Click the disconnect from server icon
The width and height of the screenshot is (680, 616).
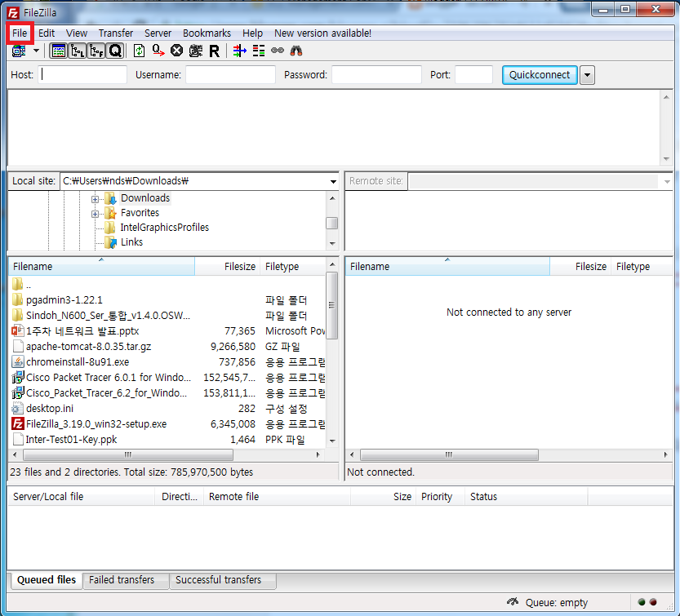(x=196, y=51)
